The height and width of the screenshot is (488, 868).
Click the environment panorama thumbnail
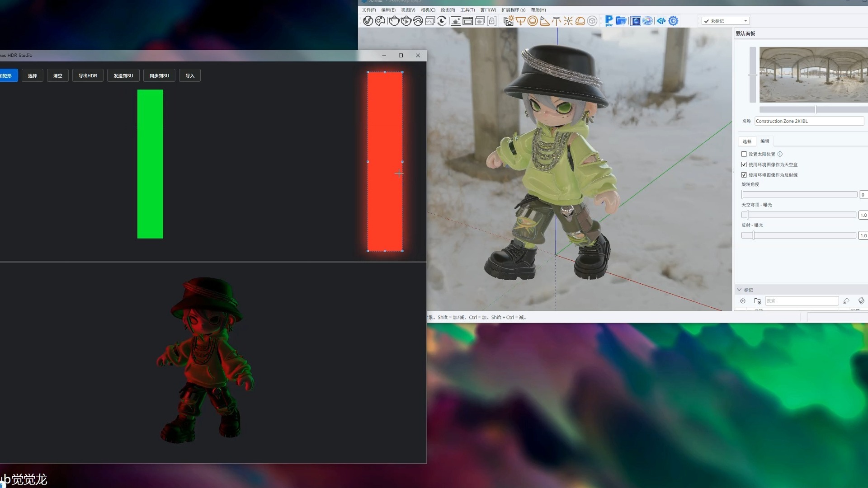(813, 75)
